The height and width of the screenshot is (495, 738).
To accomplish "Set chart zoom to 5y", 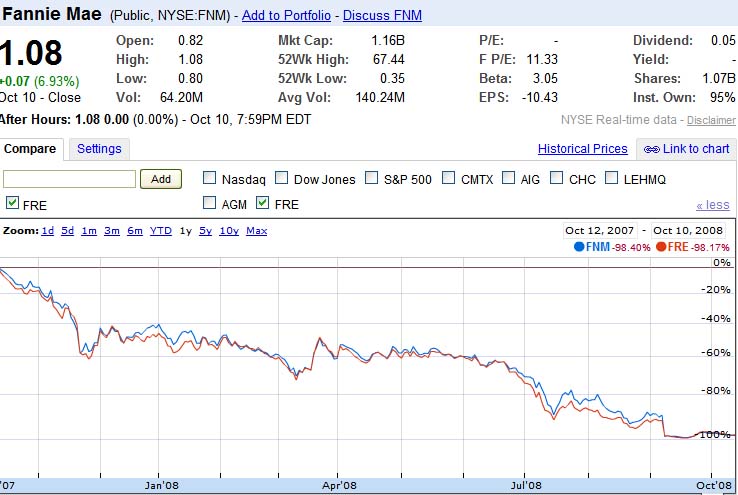I will pyautogui.click(x=206, y=231).
